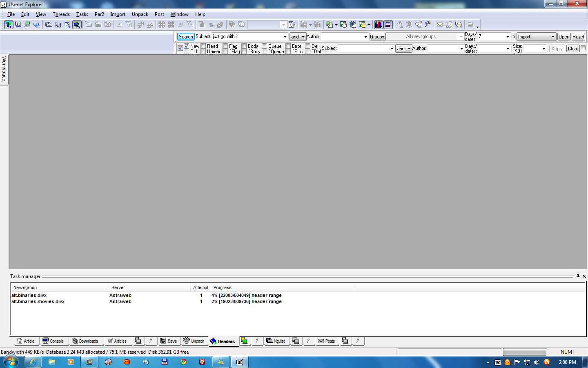The image size is (588, 368).
Task: Check the Flag filter checkbox
Action: (x=225, y=46)
